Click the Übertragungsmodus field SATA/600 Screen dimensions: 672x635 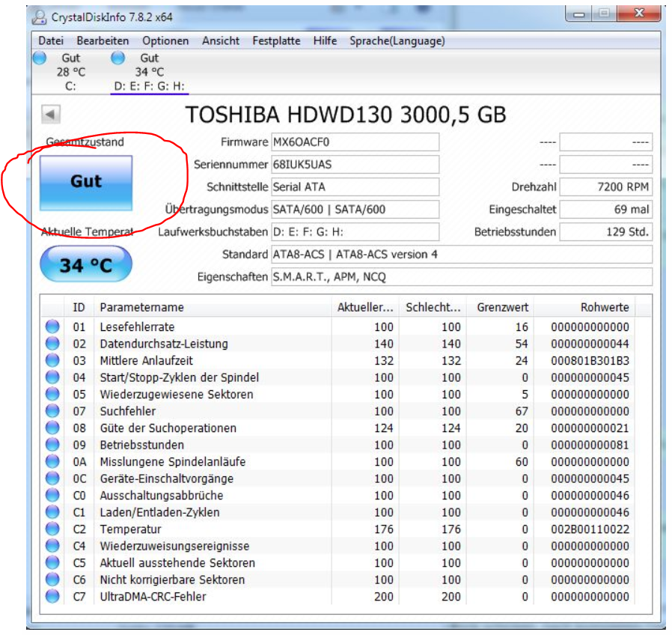[x=355, y=209]
